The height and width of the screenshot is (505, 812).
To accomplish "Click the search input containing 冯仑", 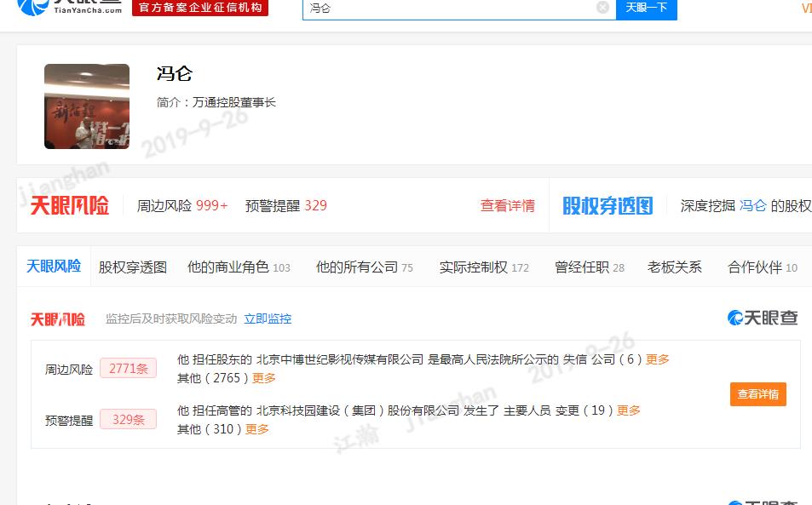I will tap(452, 8).
